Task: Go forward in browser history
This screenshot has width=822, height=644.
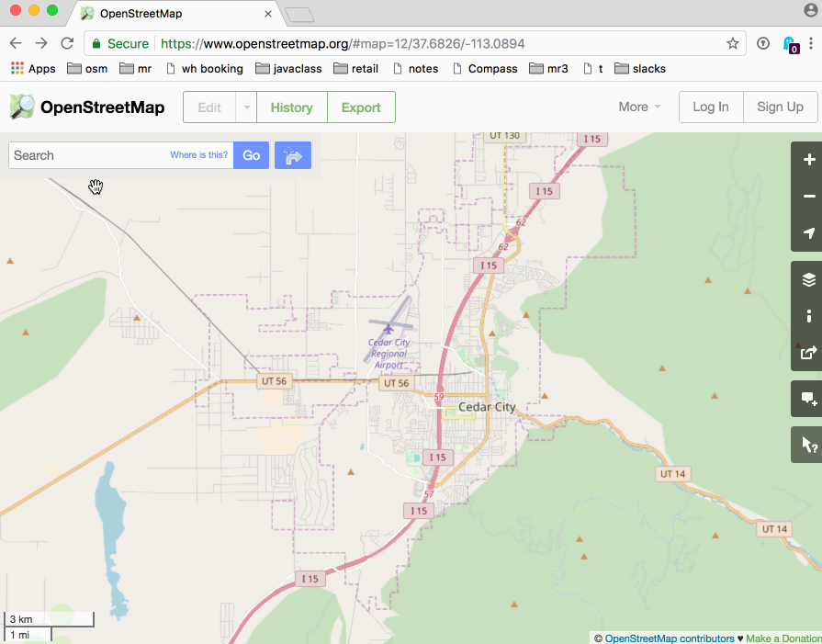Action: pos(41,43)
